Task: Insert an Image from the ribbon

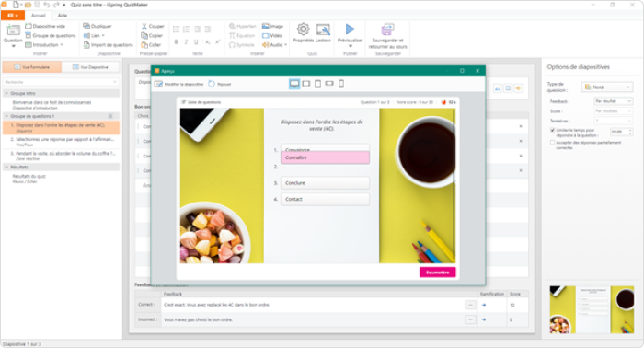Action: pyautogui.click(x=272, y=26)
